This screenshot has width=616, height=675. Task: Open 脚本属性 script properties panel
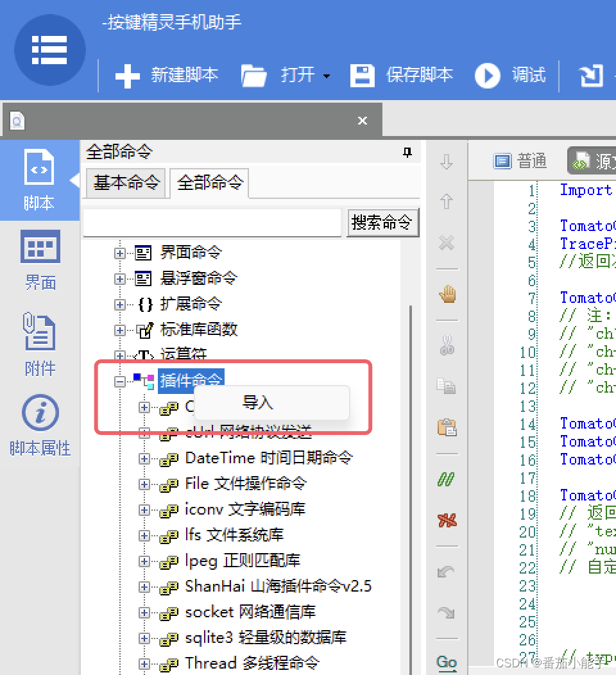(x=40, y=425)
